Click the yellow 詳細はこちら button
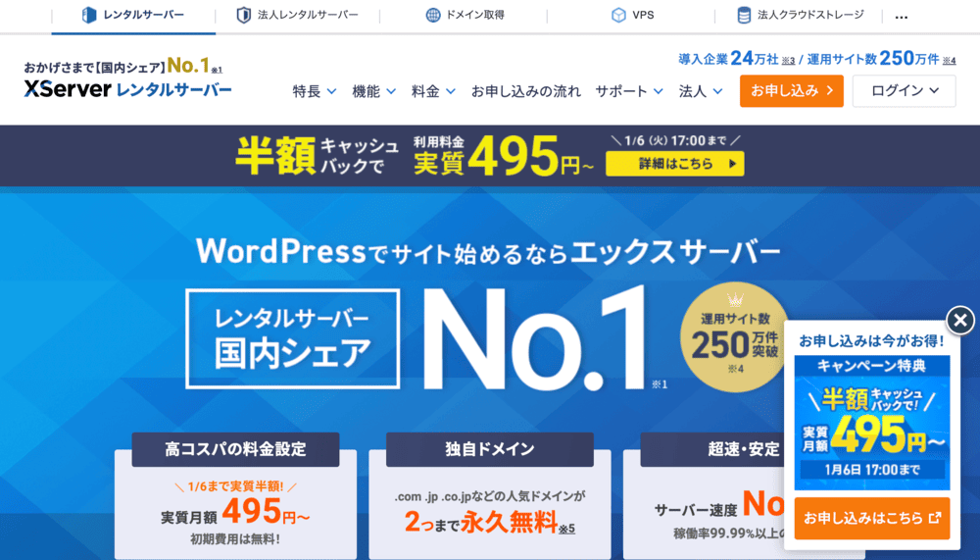Image resolution: width=980 pixels, height=560 pixels. tap(674, 164)
